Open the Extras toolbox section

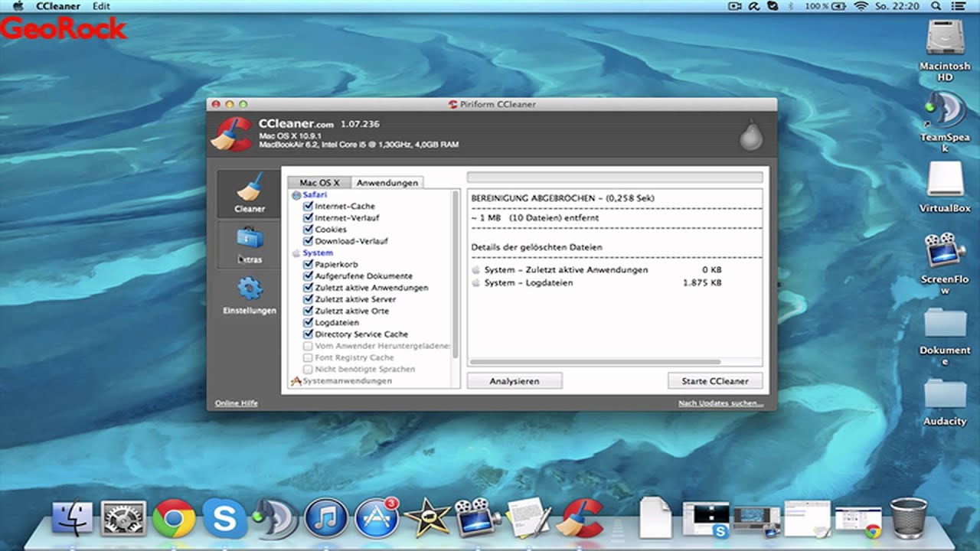click(249, 244)
